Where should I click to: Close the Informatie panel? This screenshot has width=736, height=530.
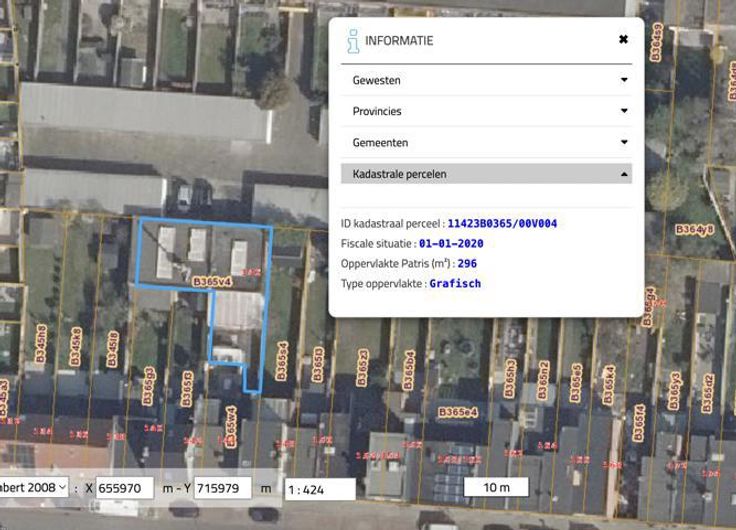[x=623, y=40]
